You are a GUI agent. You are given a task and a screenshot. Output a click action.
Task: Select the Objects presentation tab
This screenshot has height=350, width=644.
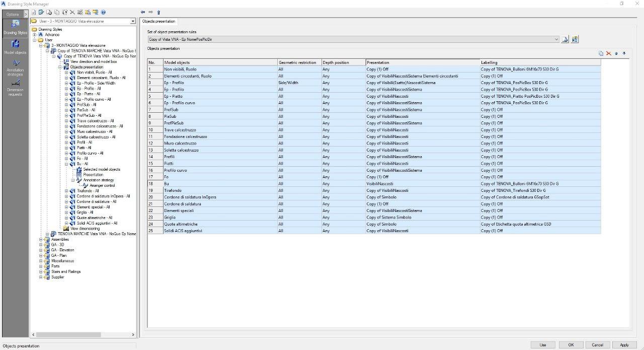pyautogui.click(x=158, y=22)
